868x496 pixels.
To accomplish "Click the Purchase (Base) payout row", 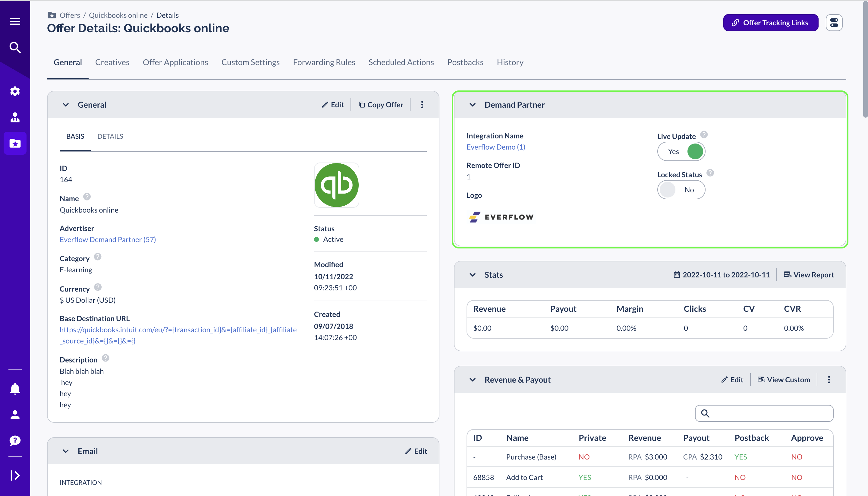I will pyautogui.click(x=650, y=457).
